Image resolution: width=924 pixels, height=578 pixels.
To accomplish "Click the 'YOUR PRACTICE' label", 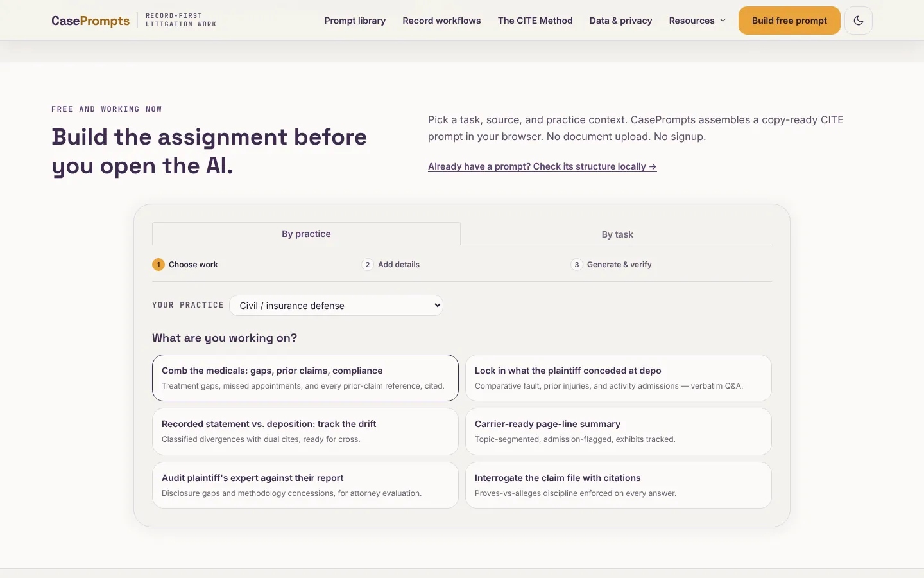I will pyautogui.click(x=188, y=305).
